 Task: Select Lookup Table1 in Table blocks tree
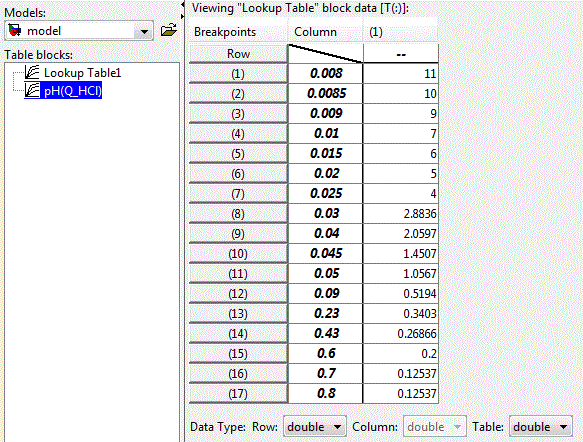(82, 73)
